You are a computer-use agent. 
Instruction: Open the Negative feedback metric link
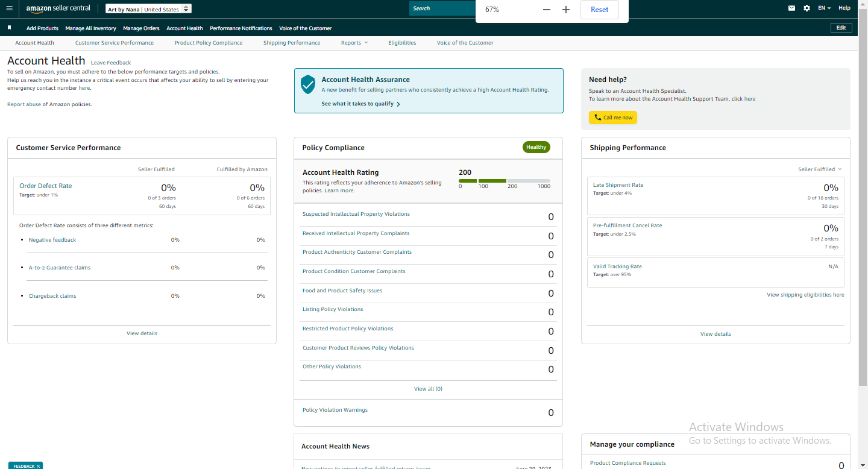tap(52, 240)
